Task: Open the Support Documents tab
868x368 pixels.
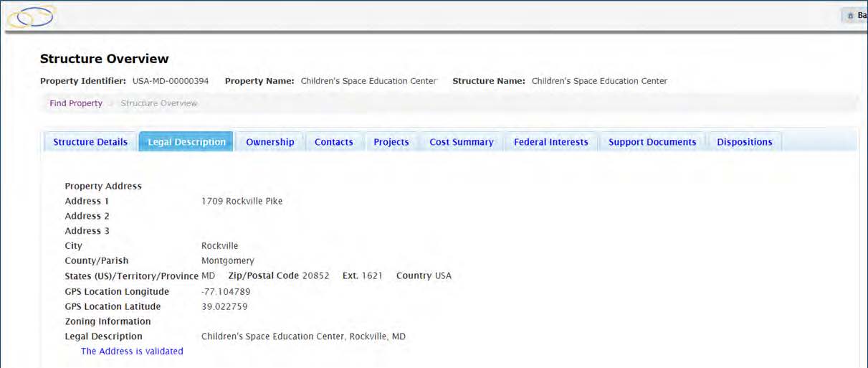Action: [652, 142]
